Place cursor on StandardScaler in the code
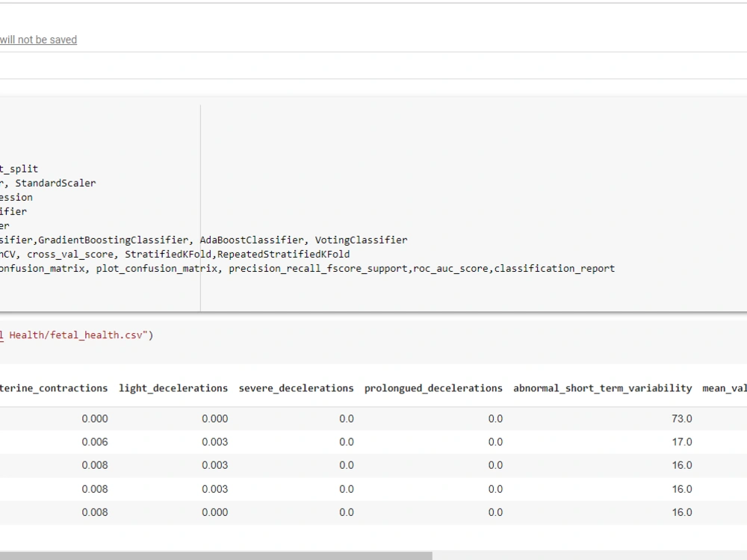Viewport: 747px width, 560px height. click(55, 183)
